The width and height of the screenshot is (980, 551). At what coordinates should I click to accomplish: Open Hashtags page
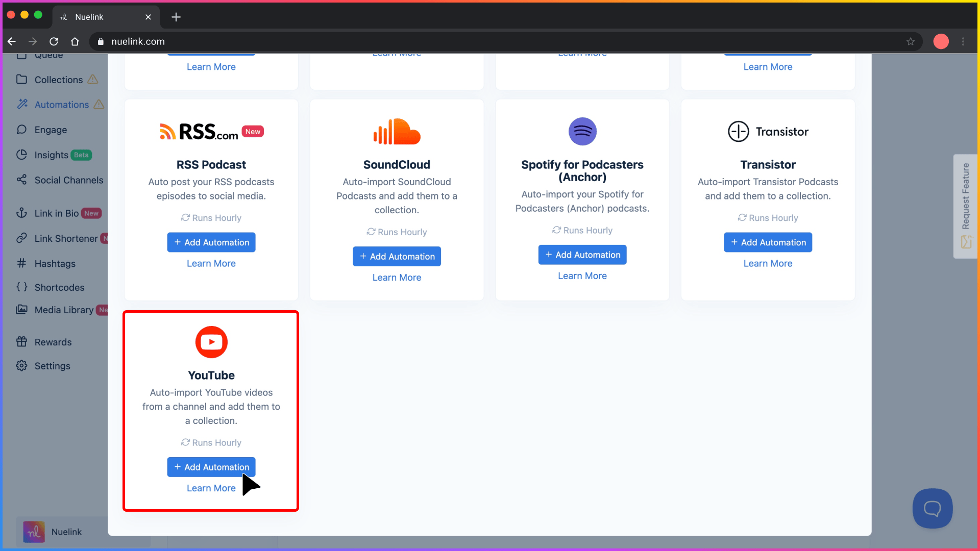click(x=55, y=263)
